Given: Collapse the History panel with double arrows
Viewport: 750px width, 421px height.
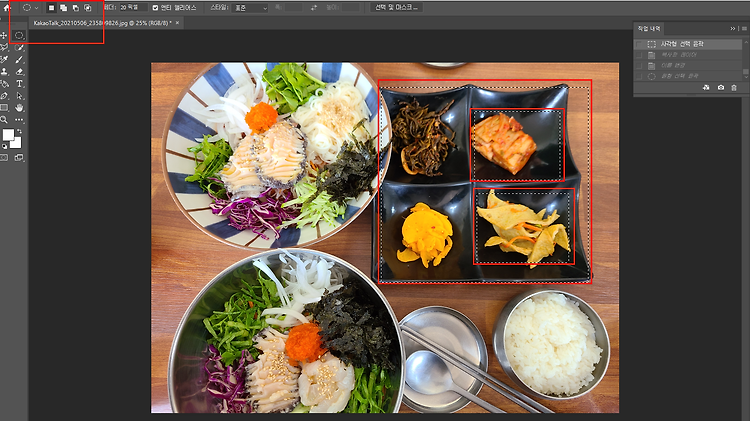Looking at the screenshot, I should 733,29.
